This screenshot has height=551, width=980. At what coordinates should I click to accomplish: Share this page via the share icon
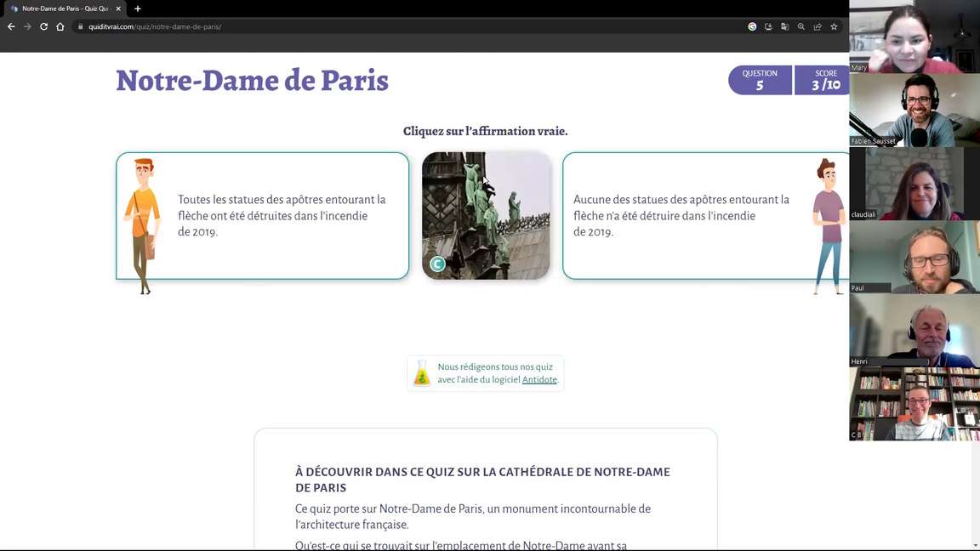click(x=818, y=27)
